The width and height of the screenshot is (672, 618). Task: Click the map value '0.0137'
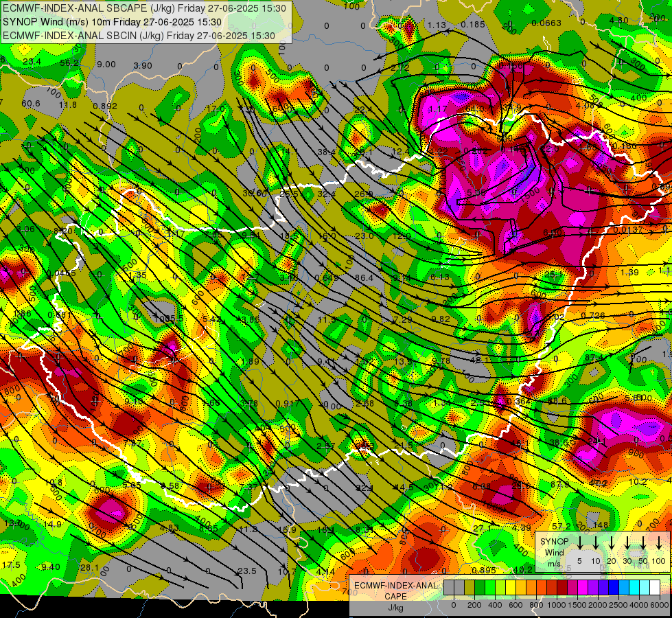(628, 230)
